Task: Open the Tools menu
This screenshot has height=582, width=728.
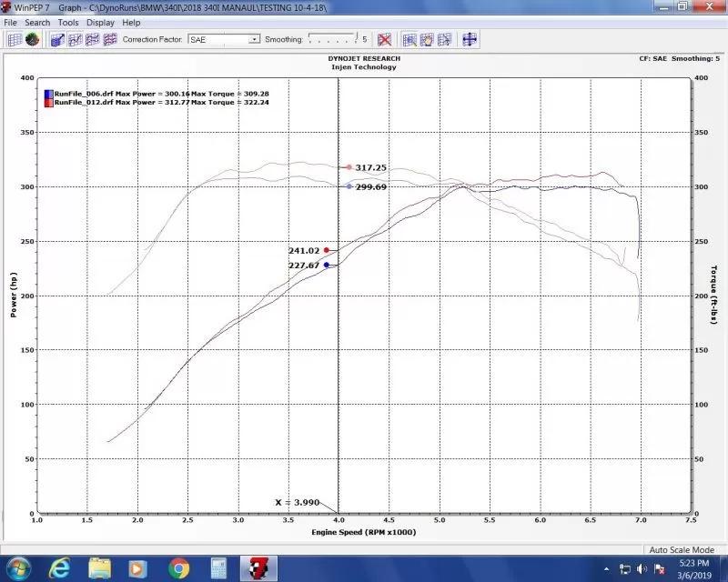Action: point(67,22)
